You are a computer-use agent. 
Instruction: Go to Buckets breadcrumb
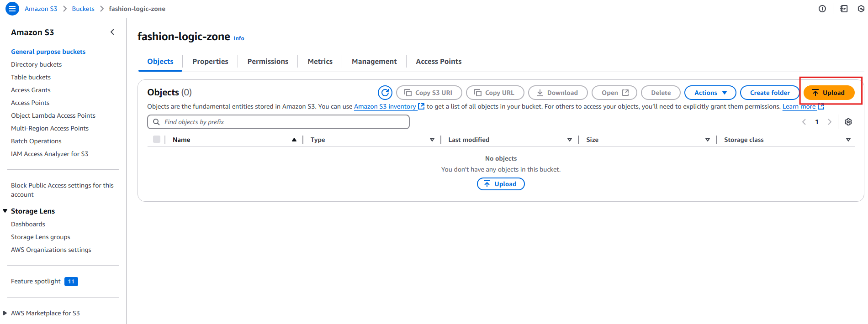point(83,9)
